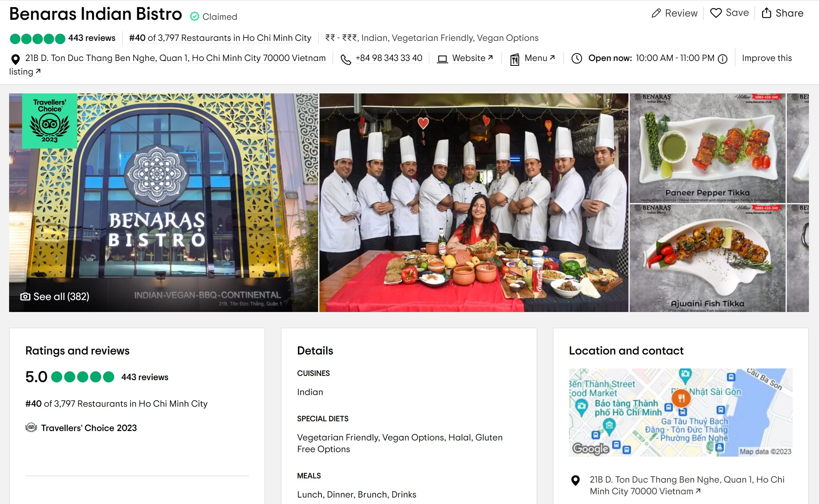The image size is (819, 504).
Task: Click the camera icon beside See all
Action: [x=25, y=296]
